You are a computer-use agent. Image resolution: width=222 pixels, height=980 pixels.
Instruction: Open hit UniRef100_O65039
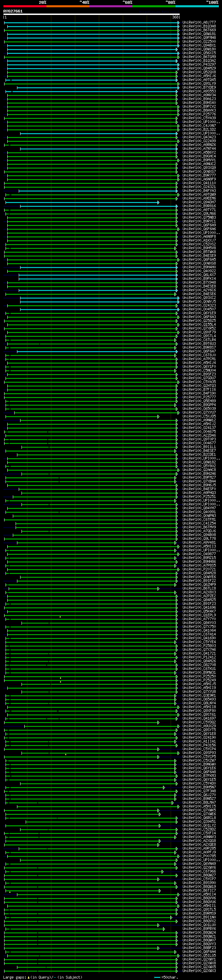[199, 408]
